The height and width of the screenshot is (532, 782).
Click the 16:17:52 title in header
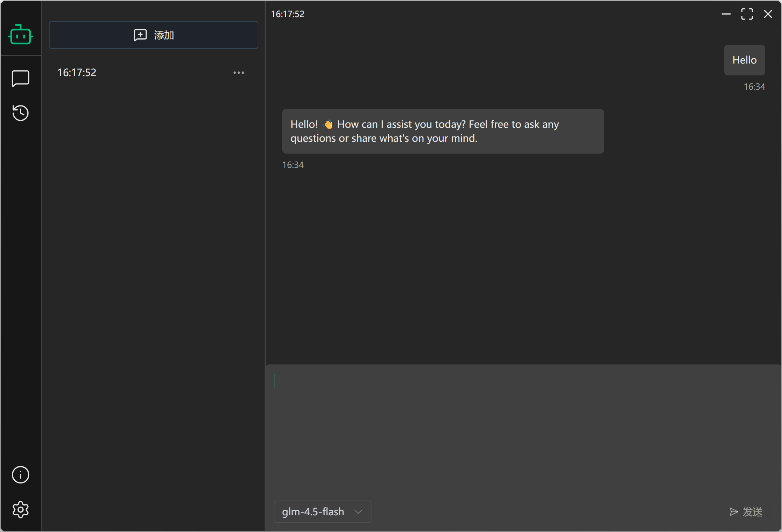pyautogui.click(x=288, y=14)
